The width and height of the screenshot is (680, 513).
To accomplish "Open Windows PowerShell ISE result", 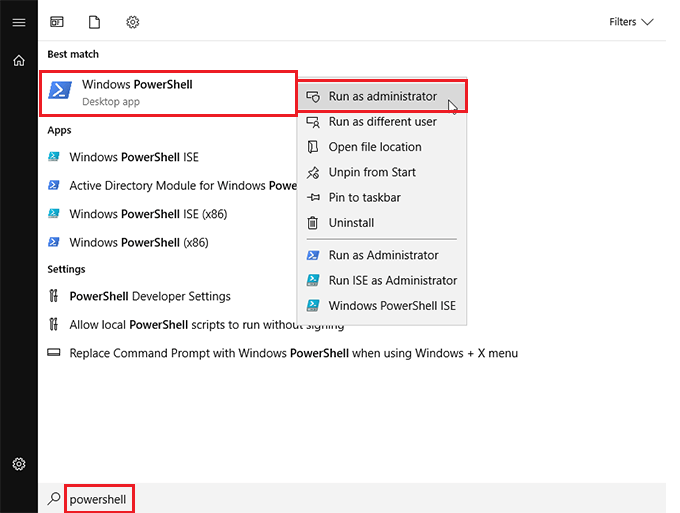I will [134, 157].
